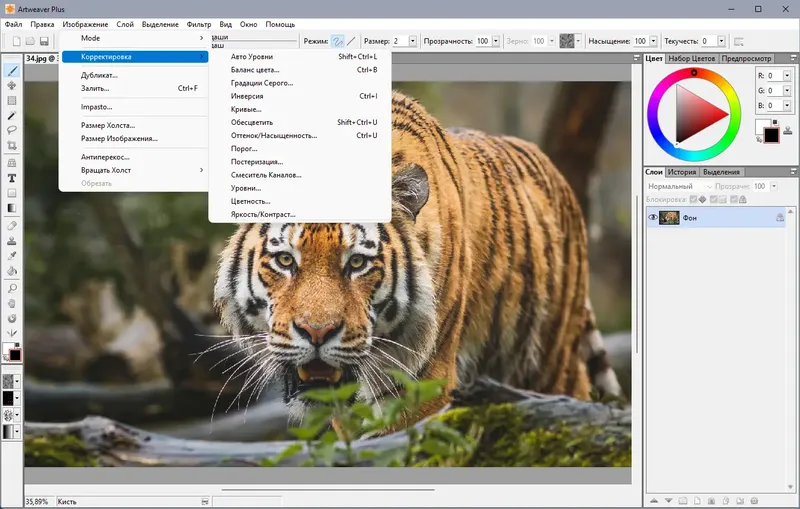Switch to the История tab
This screenshot has width=800, height=509.
[x=680, y=172]
